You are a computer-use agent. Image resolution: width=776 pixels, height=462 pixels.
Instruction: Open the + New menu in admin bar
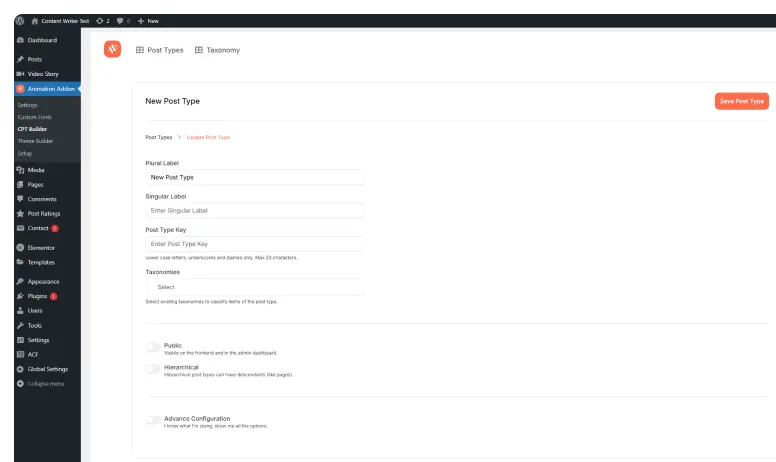148,20
